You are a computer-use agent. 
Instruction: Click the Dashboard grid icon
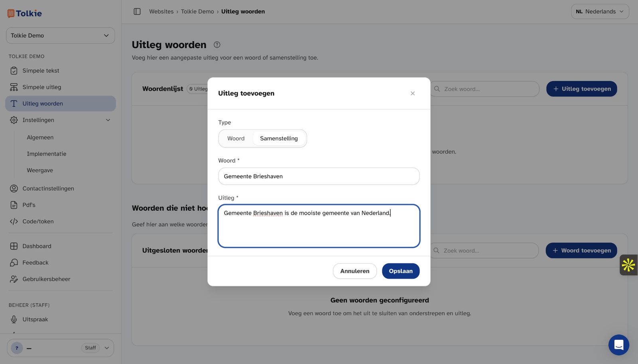pyautogui.click(x=14, y=246)
